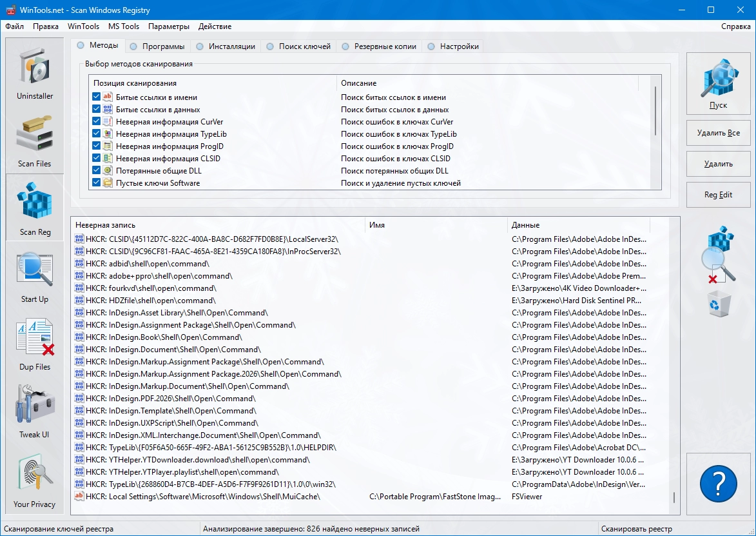Click folder icon beside Пустые ключи Software
The image size is (756, 536).
[x=108, y=183]
